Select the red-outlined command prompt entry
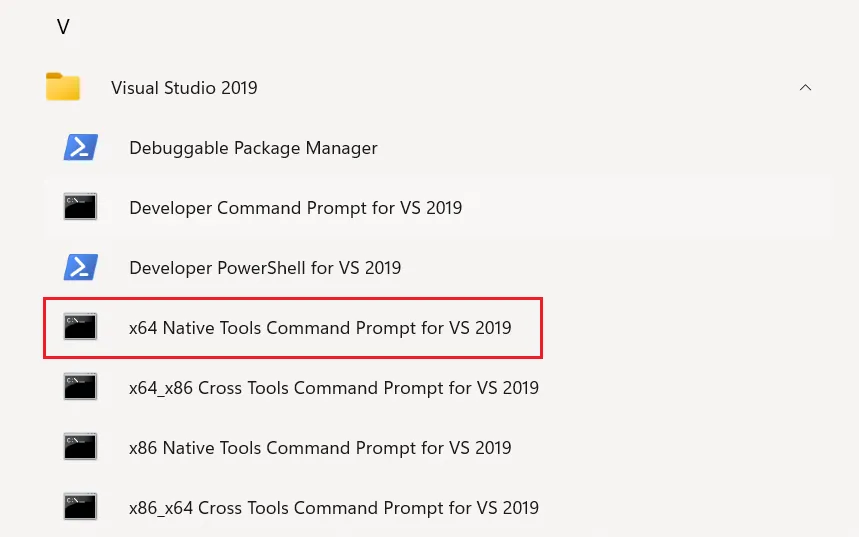This screenshot has height=537, width=859. [293, 328]
